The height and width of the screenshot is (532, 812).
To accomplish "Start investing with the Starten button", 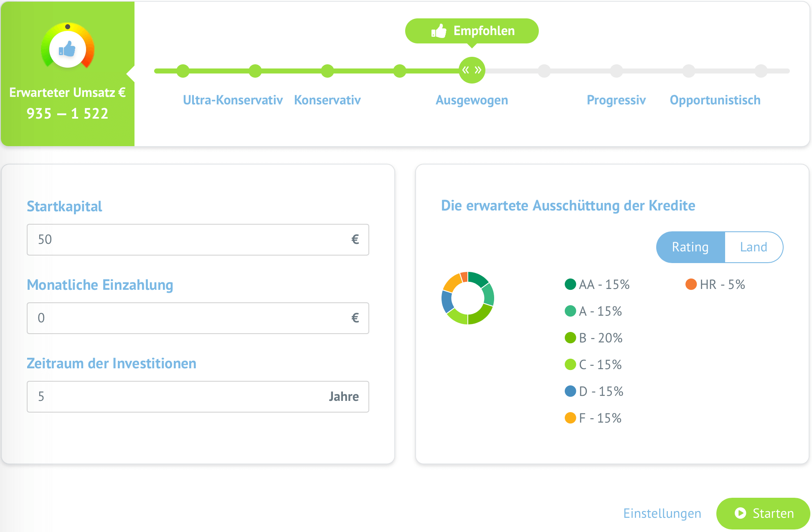I will point(763,513).
